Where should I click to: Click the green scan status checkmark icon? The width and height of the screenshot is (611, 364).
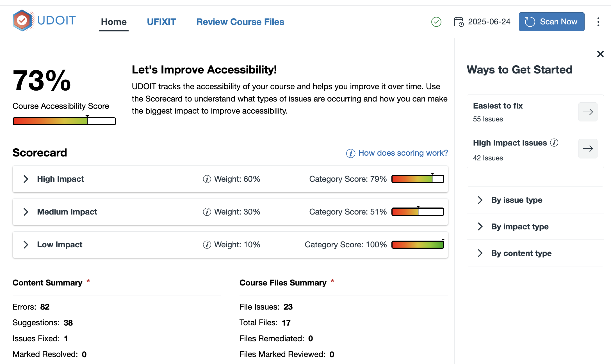point(436,22)
